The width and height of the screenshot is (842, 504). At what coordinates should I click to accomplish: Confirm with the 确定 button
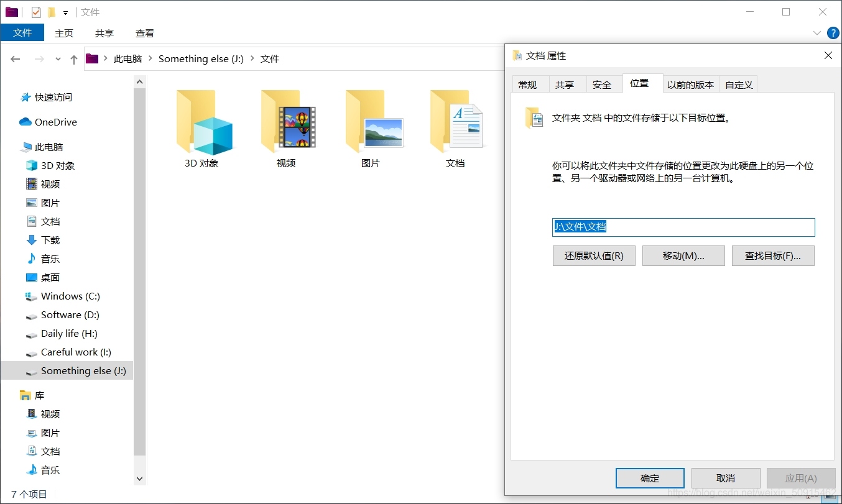[650, 478]
